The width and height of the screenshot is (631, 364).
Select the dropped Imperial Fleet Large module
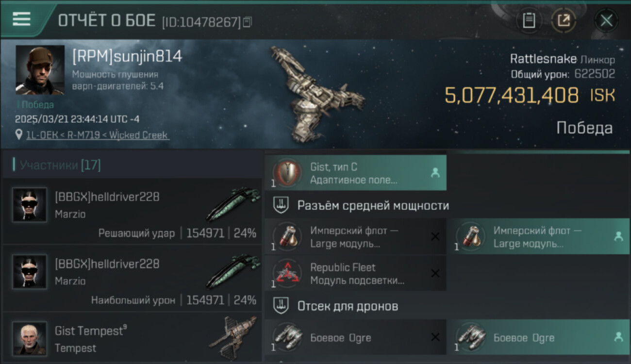[x=539, y=237]
